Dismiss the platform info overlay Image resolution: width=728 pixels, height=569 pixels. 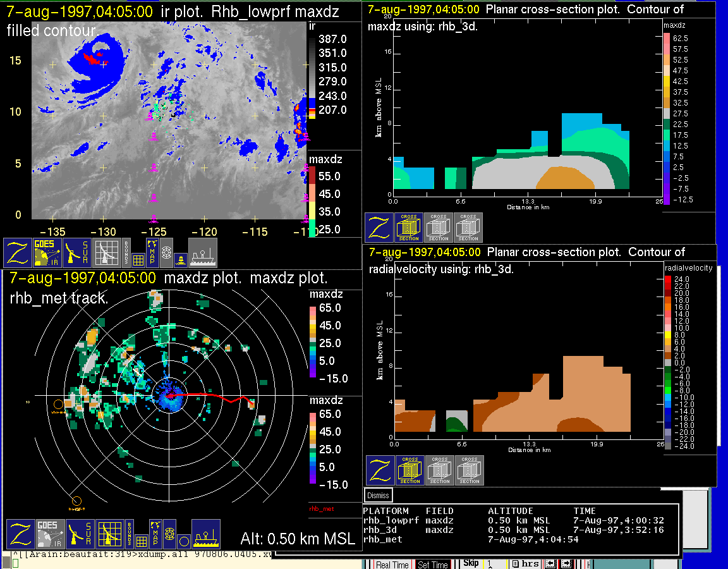pyautogui.click(x=378, y=496)
